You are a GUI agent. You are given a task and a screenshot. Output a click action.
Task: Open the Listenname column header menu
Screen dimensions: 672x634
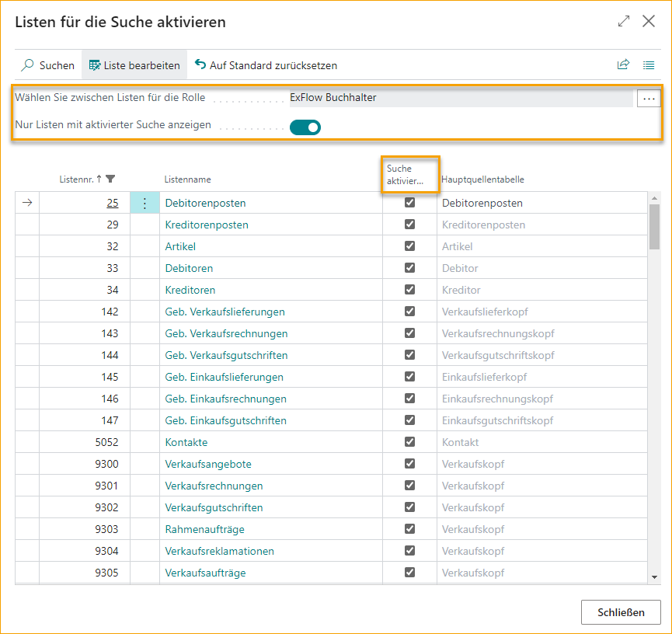187,179
